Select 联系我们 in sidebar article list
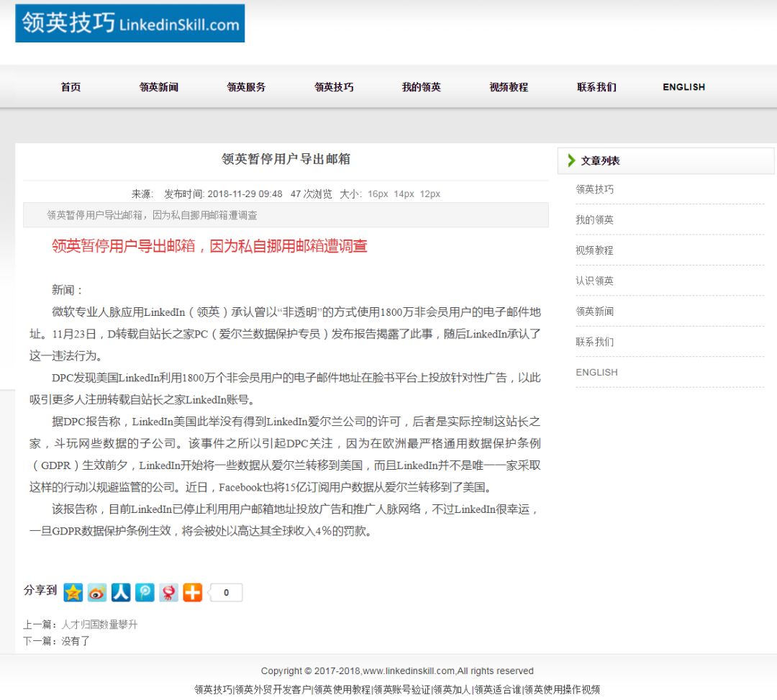This screenshot has width=777, height=700. 595,342
